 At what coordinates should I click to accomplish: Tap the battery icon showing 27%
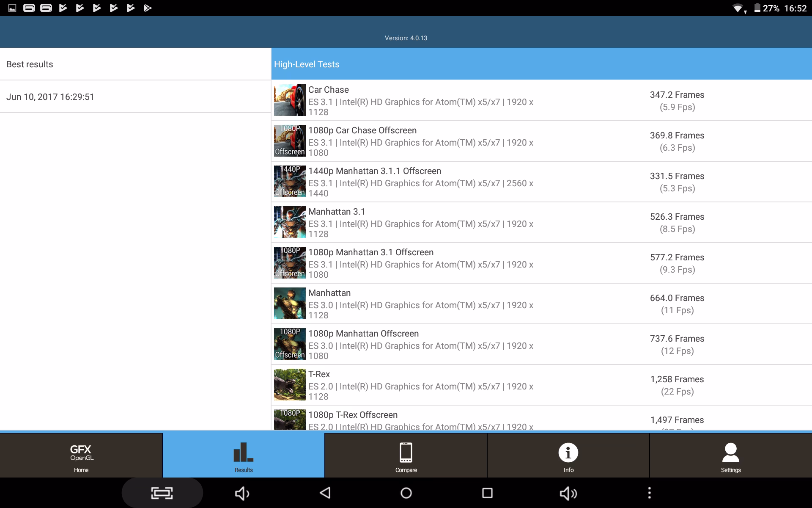point(757,8)
